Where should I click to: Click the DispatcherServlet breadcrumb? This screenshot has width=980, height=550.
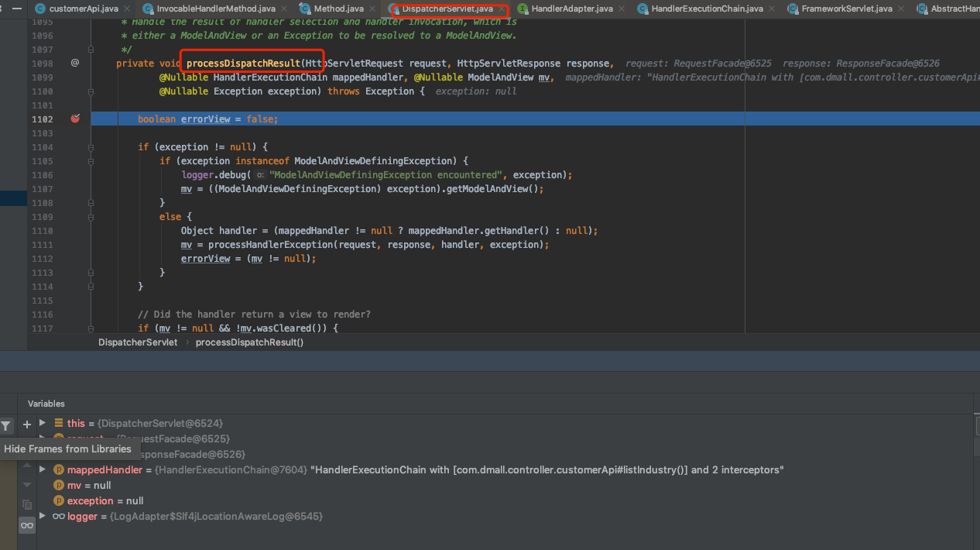coord(138,342)
